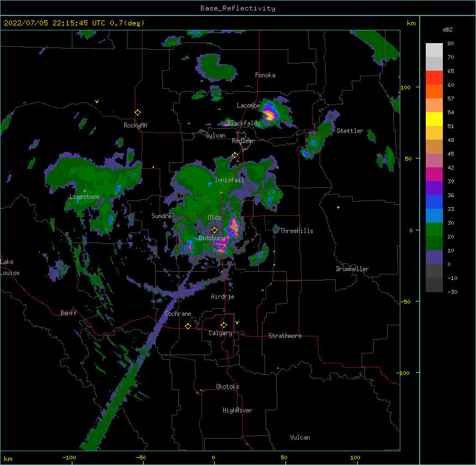The width and height of the screenshot is (476, 465).
Task: Click the Lake Louise label
Action: 10,267
